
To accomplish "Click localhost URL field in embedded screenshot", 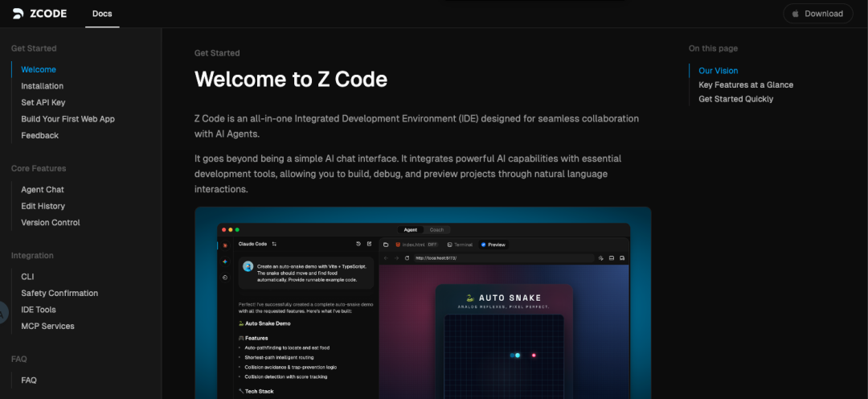I will pos(504,258).
